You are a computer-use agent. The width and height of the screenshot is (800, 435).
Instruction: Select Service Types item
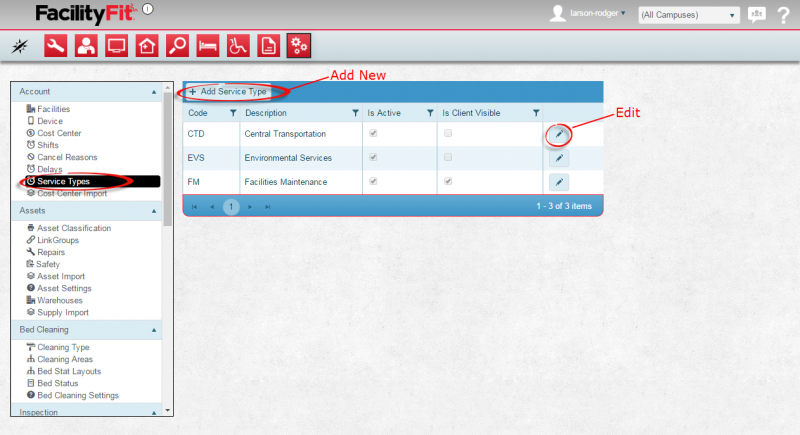(92, 182)
